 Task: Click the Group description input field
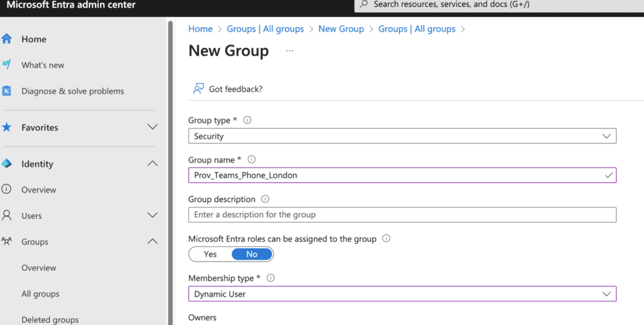coord(402,215)
